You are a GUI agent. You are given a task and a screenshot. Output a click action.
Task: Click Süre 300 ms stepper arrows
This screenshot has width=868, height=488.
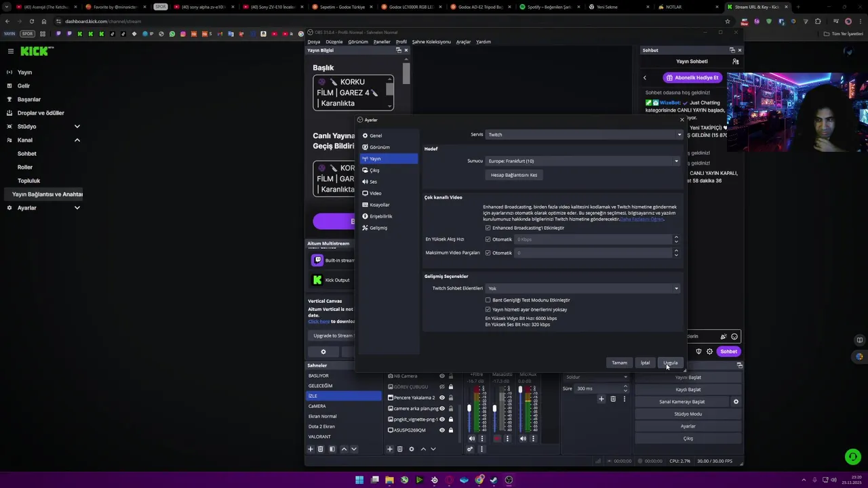click(625, 388)
